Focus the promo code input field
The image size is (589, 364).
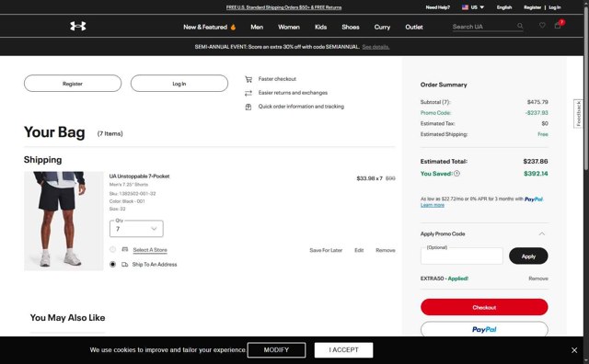462,256
